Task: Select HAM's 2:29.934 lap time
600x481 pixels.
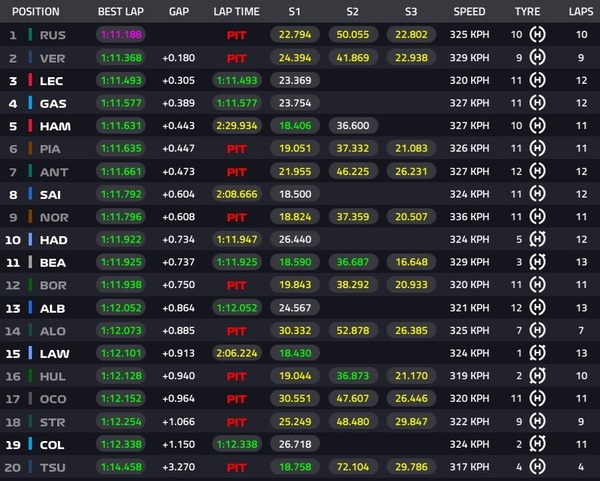Action: click(236, 127)
